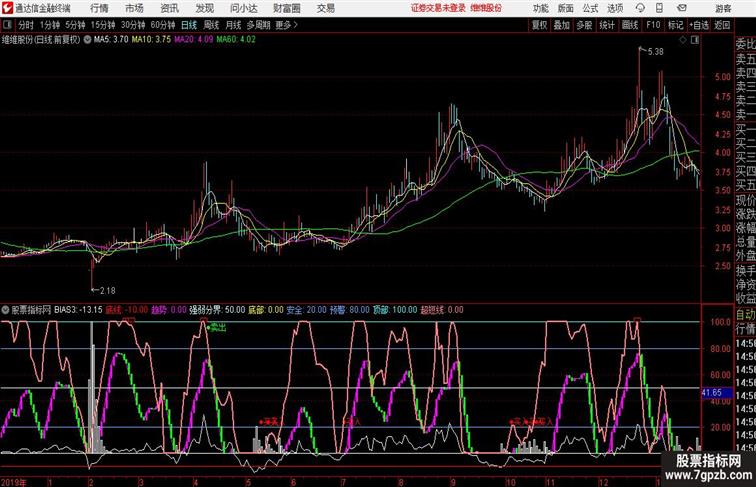Click the 证券交易未登录 login link
The image size is (756, 487).
tap(439, 8)
